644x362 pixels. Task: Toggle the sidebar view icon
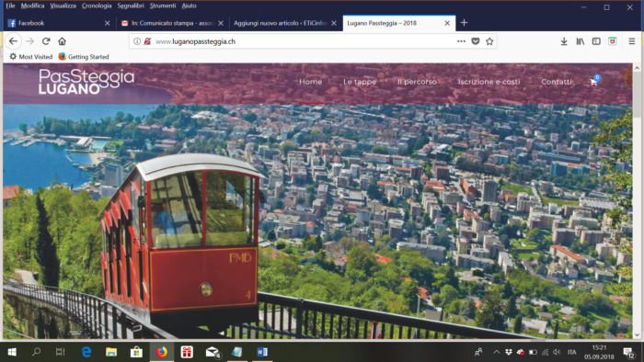tap(596, 41)
